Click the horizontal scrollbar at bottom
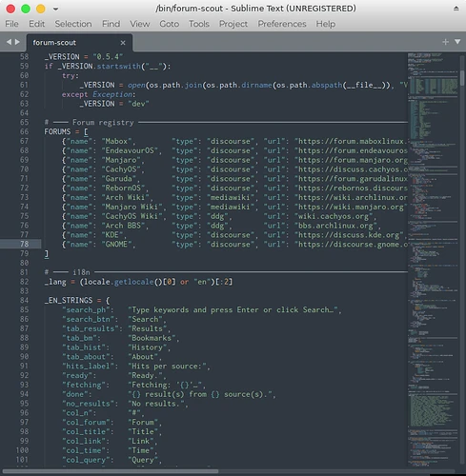The width and height of the screenshot is (466, 476). tap(111, 471)
